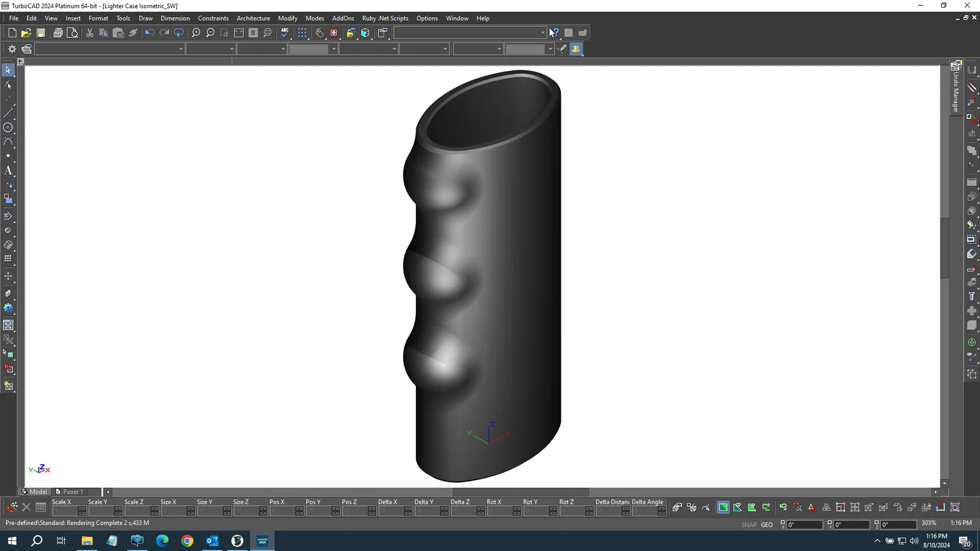Image resolution: width=980 pixels, height=551 pixels.
Task: Select the Point drawing tool
Action: (8, 156)
